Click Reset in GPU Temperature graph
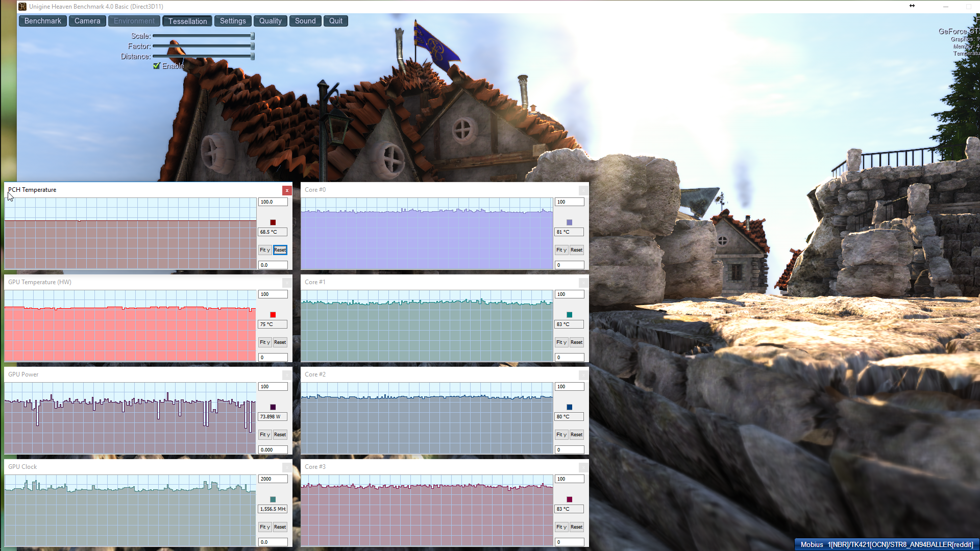The width and height of the screenshot is (980, 551). (280, 342)
